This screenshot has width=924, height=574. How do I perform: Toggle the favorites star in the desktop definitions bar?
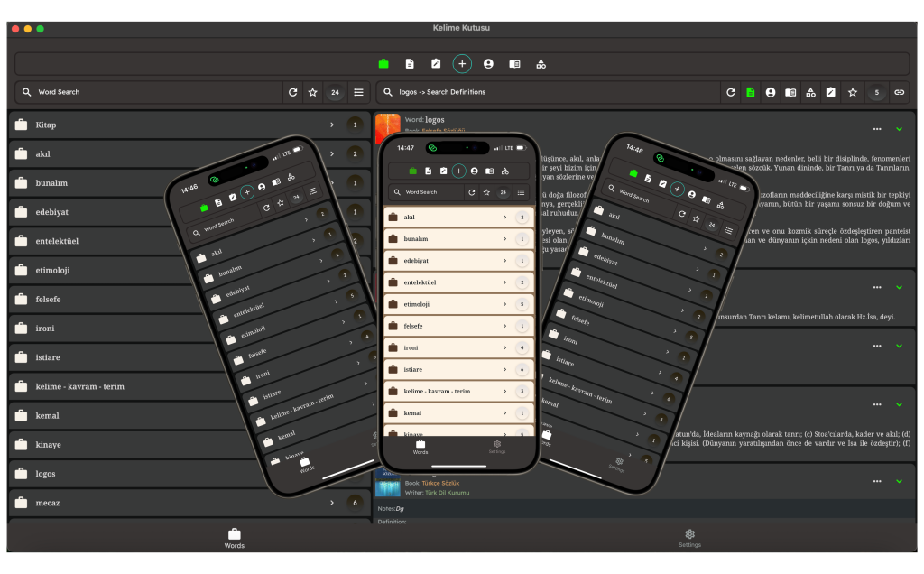point(853,92)
